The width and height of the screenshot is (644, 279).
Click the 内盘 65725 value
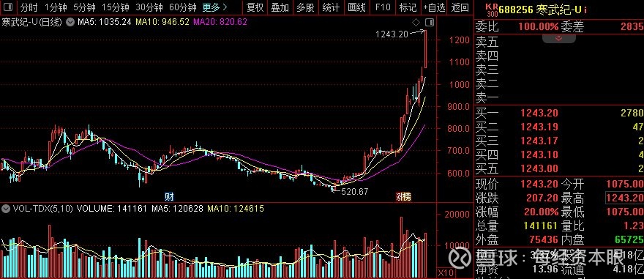point(629,239)
